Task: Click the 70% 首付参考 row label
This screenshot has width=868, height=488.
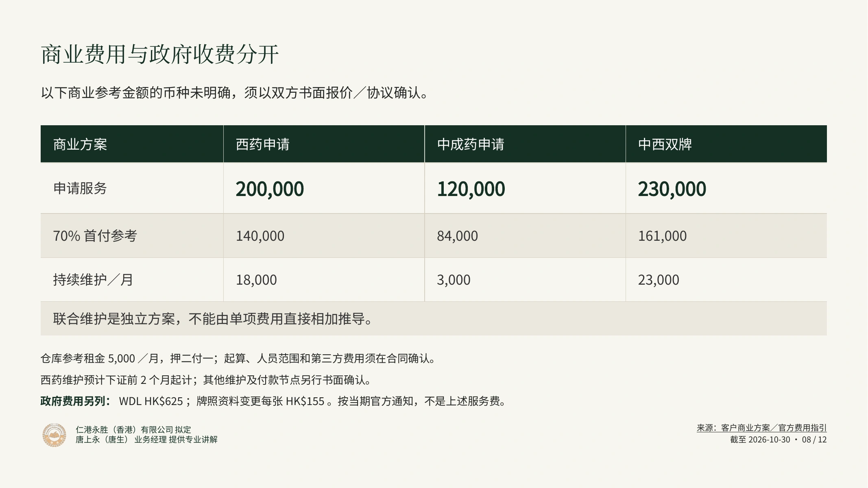Action: [x=95, y=236]
